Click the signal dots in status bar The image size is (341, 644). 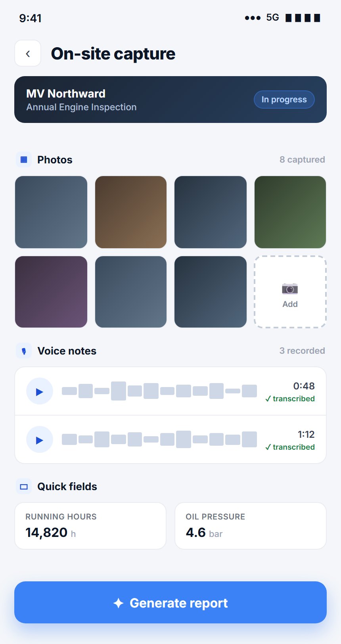(253, 18)
